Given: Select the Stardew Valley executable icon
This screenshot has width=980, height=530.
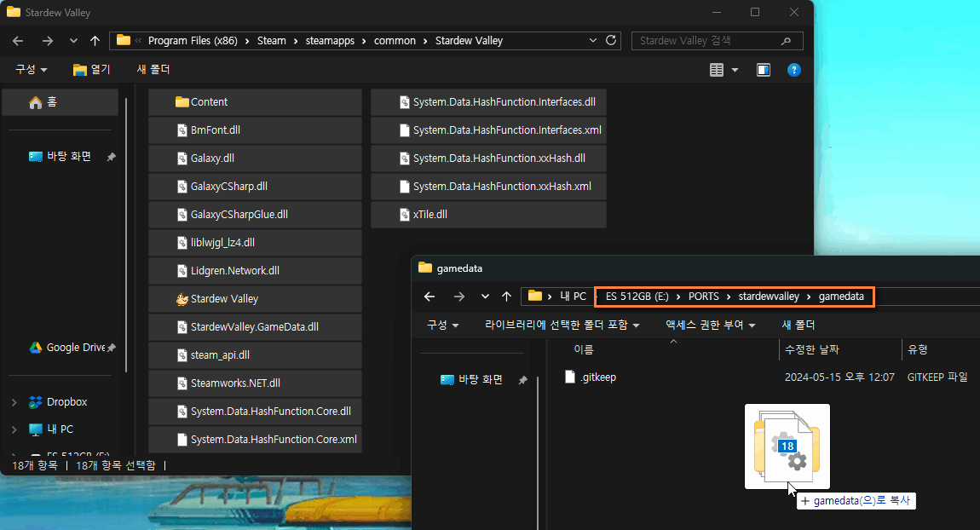Looking at the screenshot, I should point(182,299).
